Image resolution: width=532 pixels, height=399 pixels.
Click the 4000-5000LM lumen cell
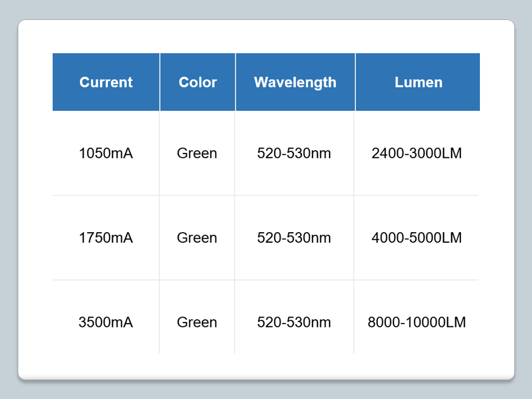coord(417,238)
